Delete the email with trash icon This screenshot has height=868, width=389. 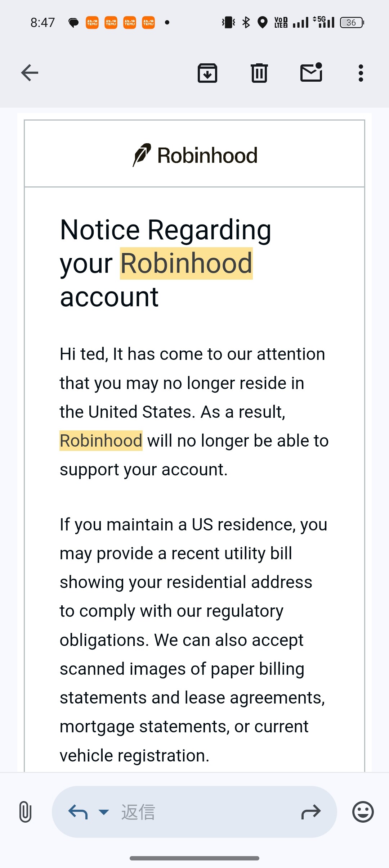click(x=259, y=73)
